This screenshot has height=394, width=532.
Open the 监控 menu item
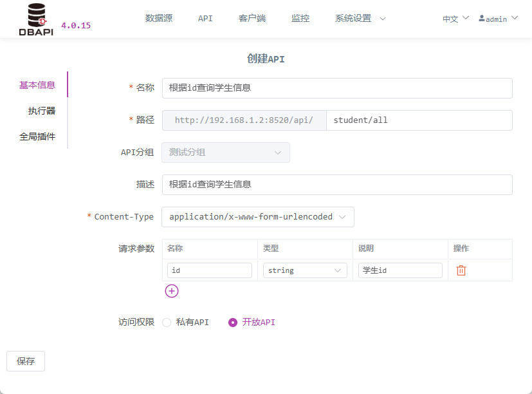[300, 18]
